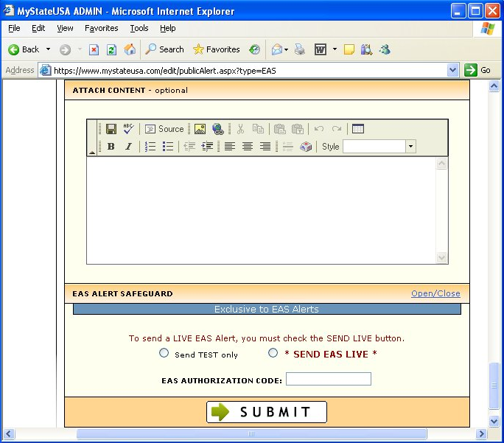504x443 pixels.
Task: Select the Send TEST only radio button
Action: tap(164, 353)
